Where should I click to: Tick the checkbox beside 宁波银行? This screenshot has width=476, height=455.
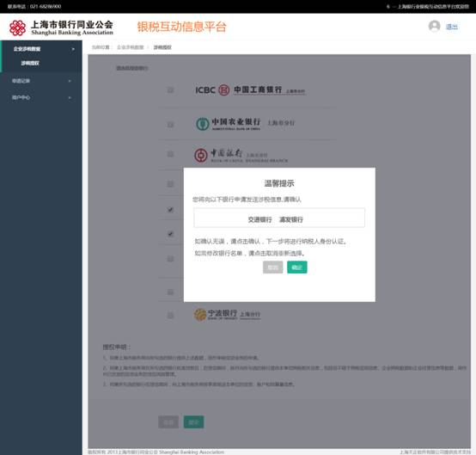(x=170, y=315)
